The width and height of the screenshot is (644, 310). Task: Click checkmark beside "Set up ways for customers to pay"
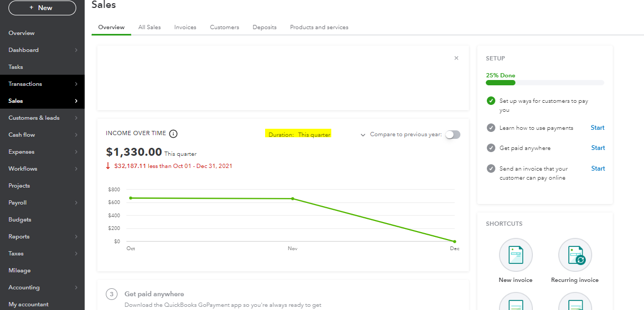coord(491,101)
